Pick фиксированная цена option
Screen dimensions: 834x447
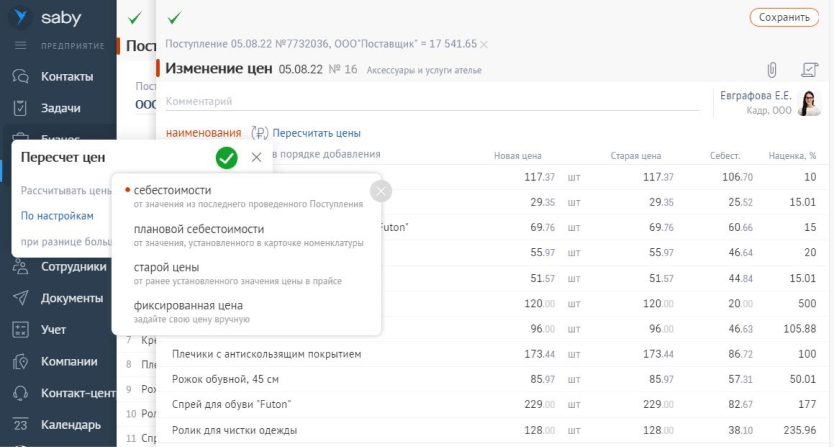point(188,305)
